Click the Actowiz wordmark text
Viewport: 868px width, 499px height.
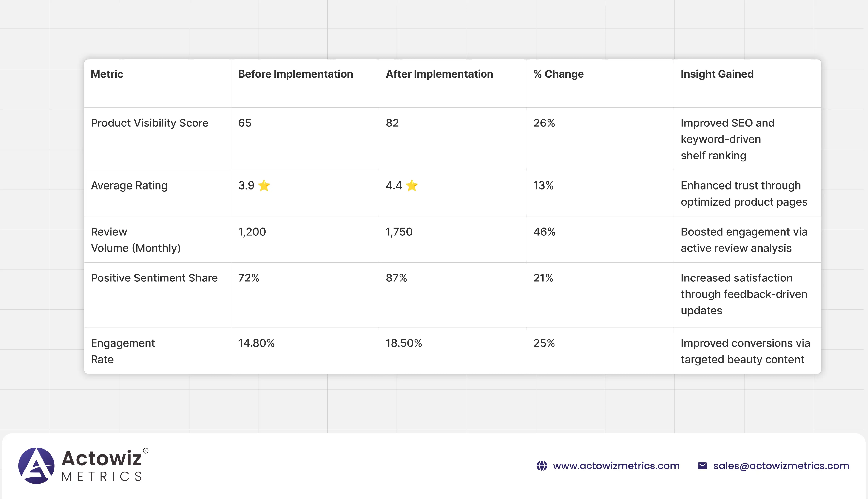[102, 458]
